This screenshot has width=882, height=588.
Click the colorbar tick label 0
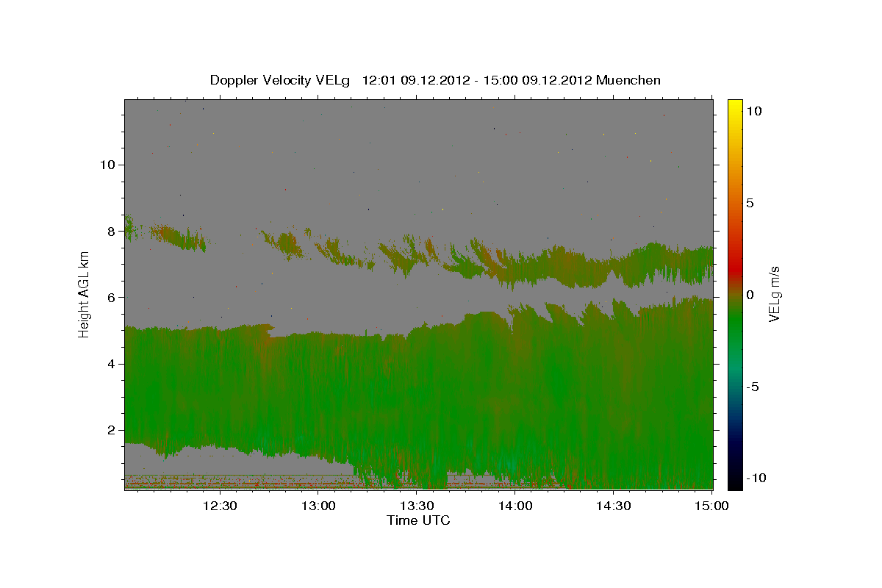749,295
